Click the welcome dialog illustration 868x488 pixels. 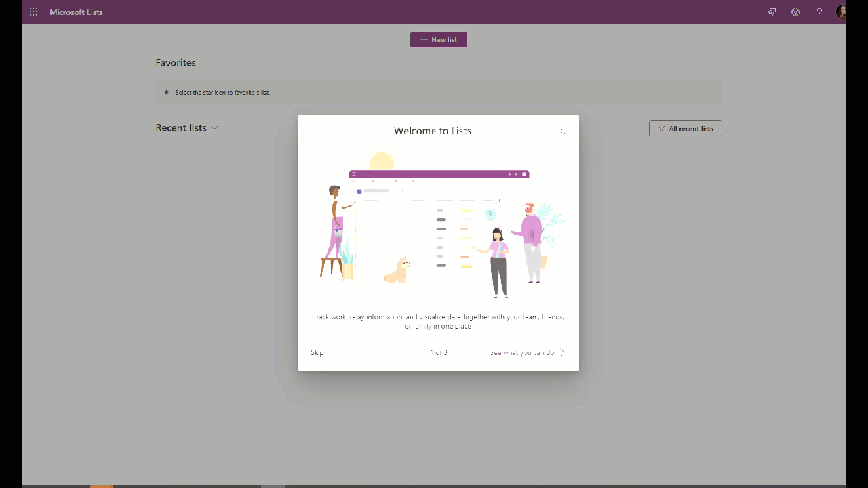click(438, 230)
